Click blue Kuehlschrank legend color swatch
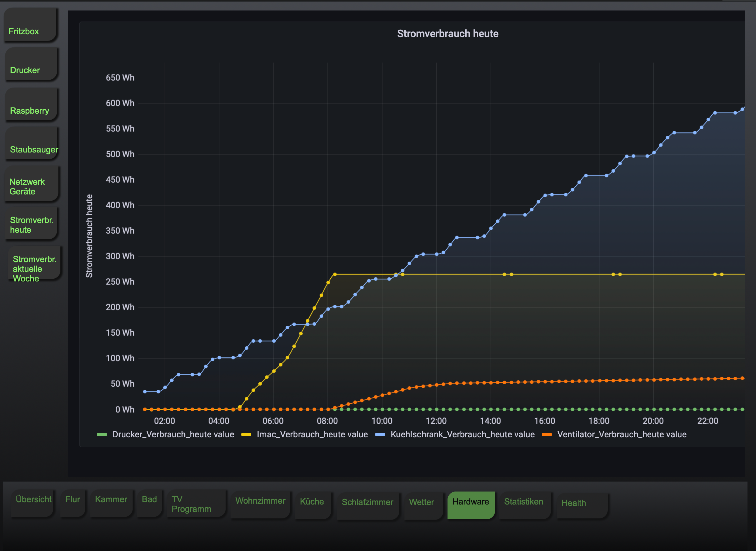The width and height of the screenshot is (756, 551). [x=380, y=434]
